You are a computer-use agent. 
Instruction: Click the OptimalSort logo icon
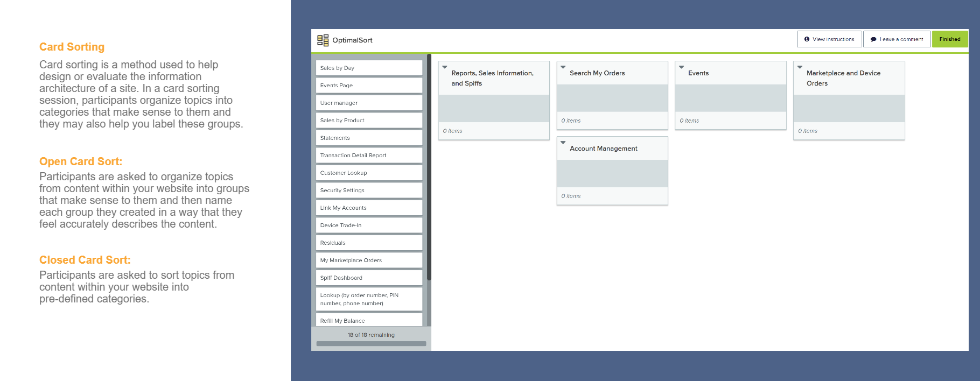coord(323,40)
